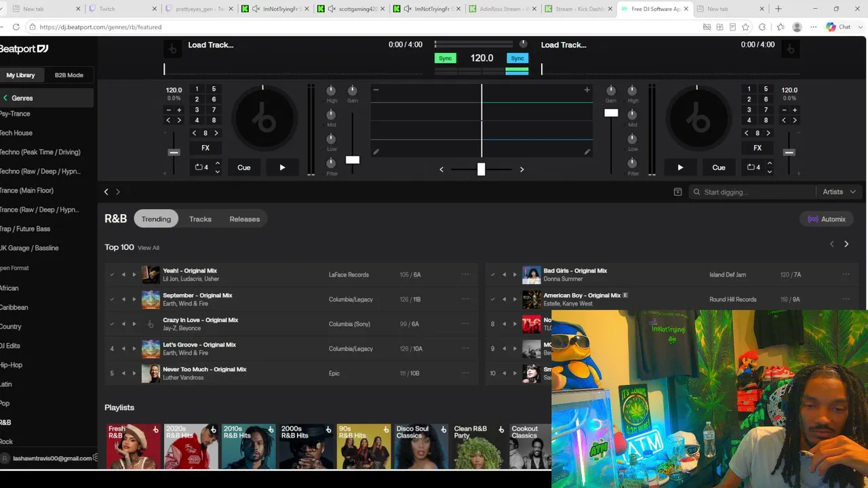Image resolution: width=868 pixels, height=488 pixels.
Task: Increase left deck loop length arrow
Action: coord(218,163)
